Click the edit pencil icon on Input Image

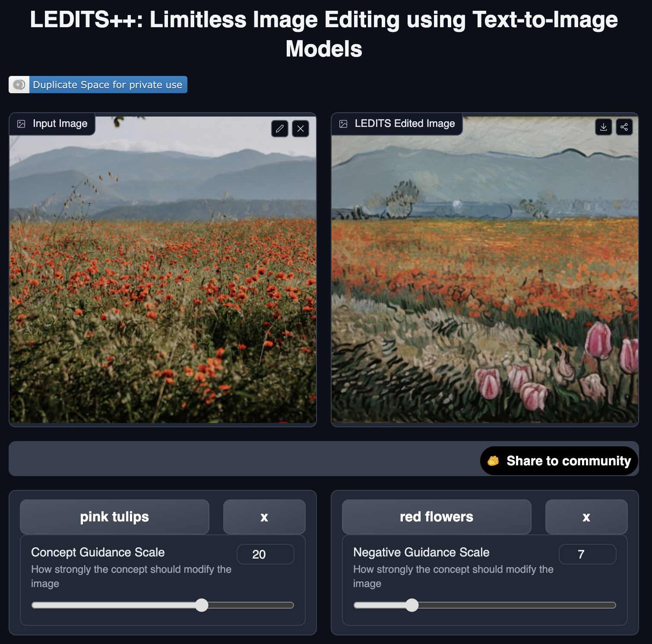click(280, 129)
